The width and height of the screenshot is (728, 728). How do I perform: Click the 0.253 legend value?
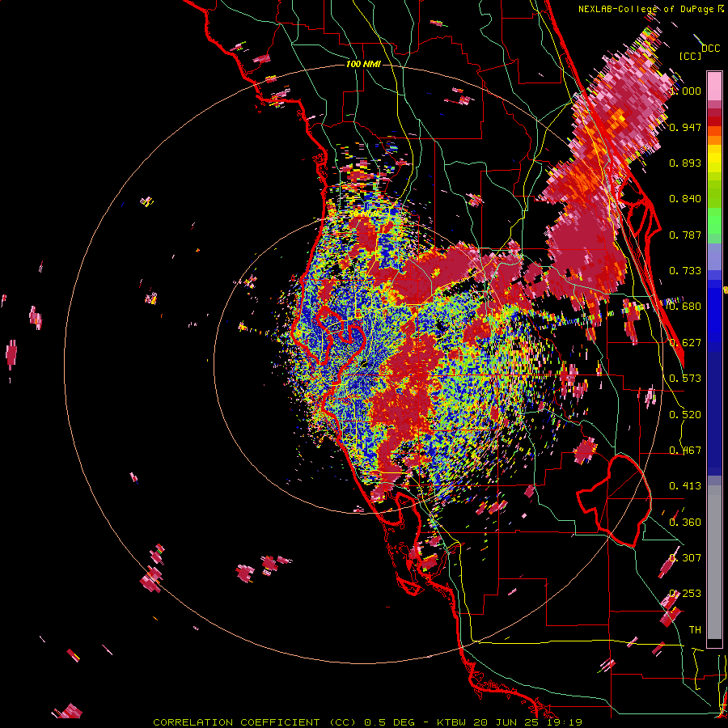point(685,594)
